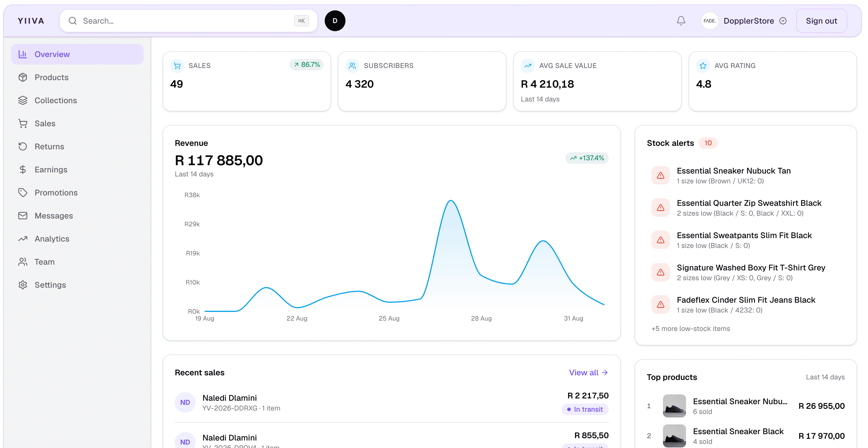Click the Team people icon
This screenshot has height=448, width=868.
(x=22, y=262)
